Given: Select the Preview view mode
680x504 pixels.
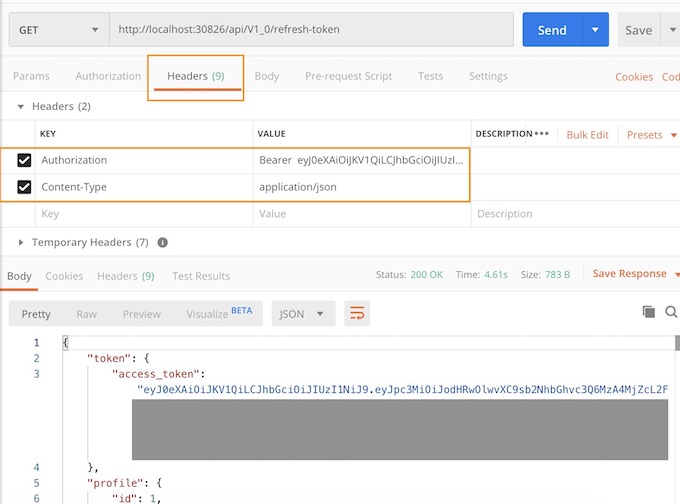Looking at the screenshot, I should (141, 314).
